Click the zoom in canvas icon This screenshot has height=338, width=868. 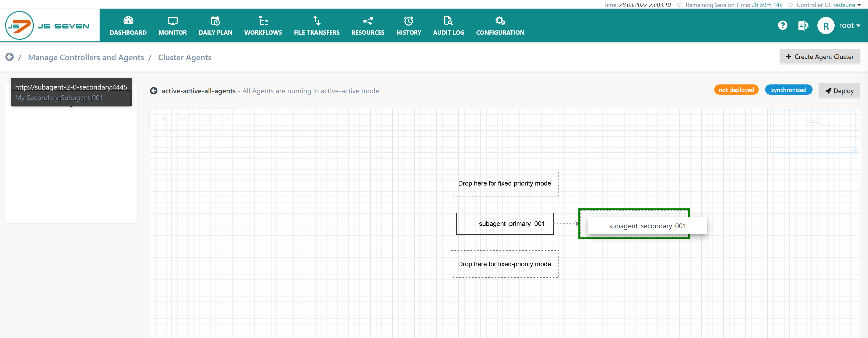coord(164,119)
